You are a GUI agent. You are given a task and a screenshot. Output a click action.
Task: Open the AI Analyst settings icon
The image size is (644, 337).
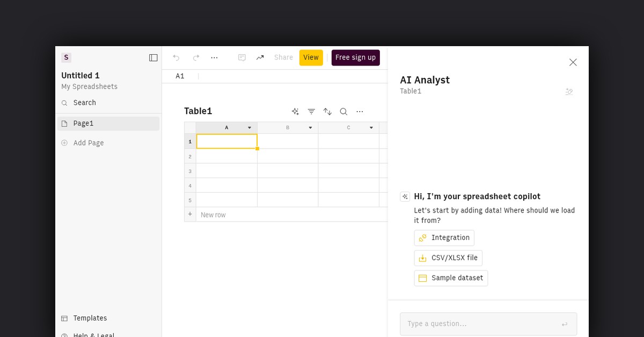click(569, 92)
